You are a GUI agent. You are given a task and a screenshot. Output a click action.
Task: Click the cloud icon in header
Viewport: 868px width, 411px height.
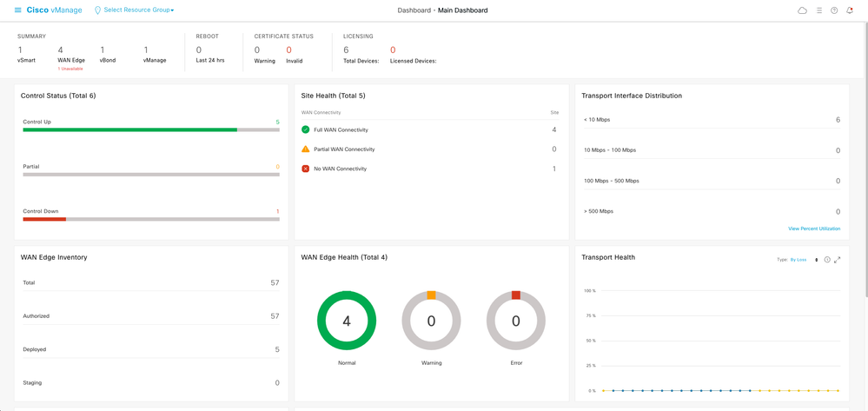pyautogui.click(x=802, y=10)
